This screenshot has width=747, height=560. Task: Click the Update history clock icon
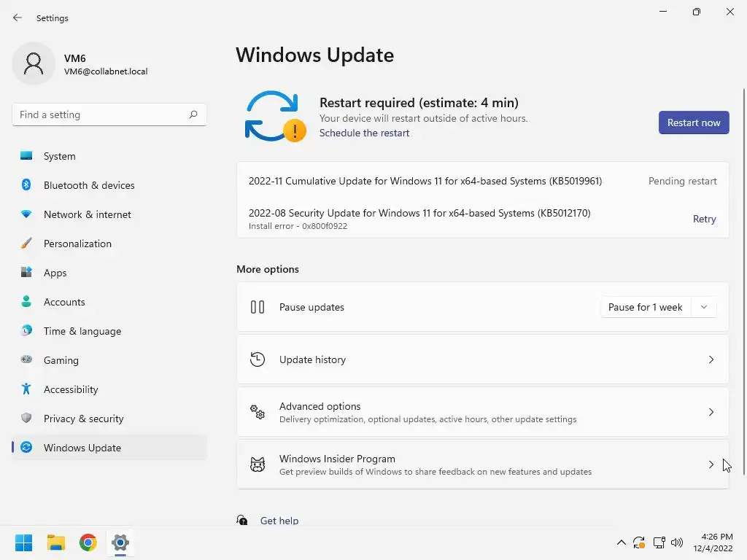[x=258, y=359]
